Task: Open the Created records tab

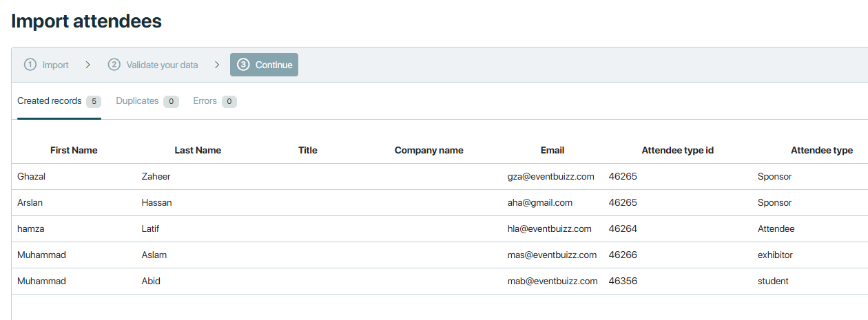Action: (50, 101)
